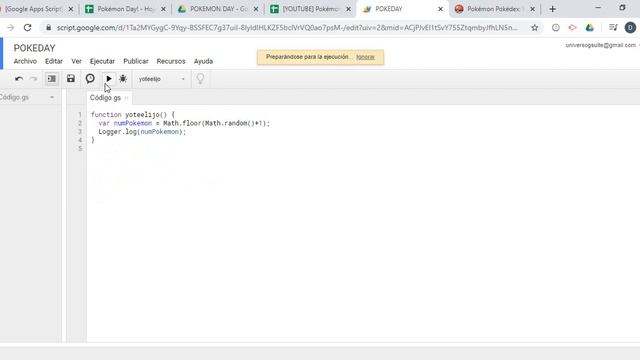The height and width of the screenshot is (360, 640).
Task: Open the Ver menu
Action: (x=76, y=61)
